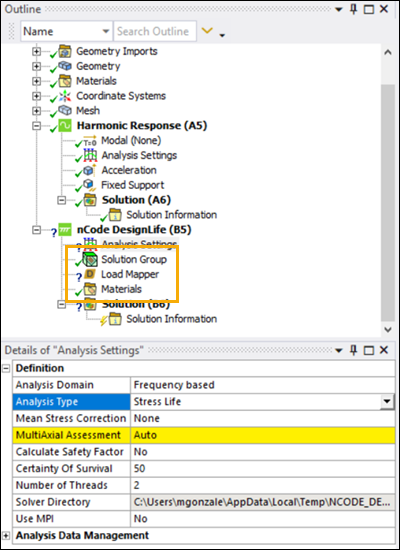The width and height of the screenshot is (400, 550).
Task: Click the Solution (A6) folder icon
Action: click(x=90, y=200)
